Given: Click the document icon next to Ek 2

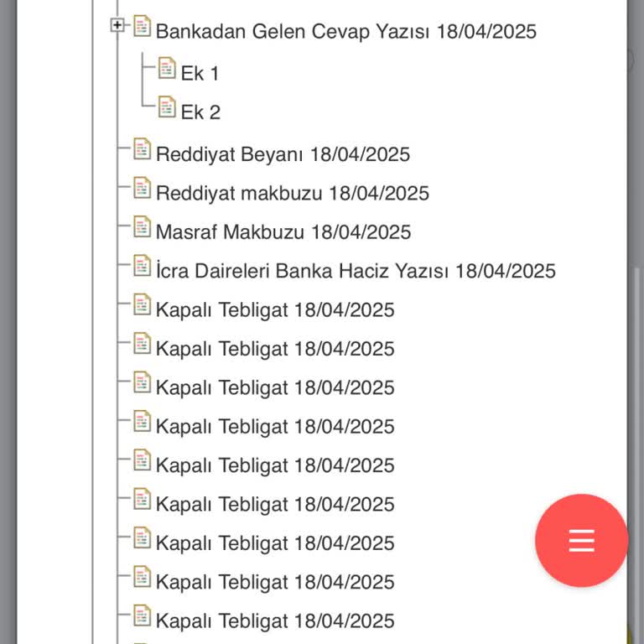Looking at the screenshot, I should (x=167, y=106).
